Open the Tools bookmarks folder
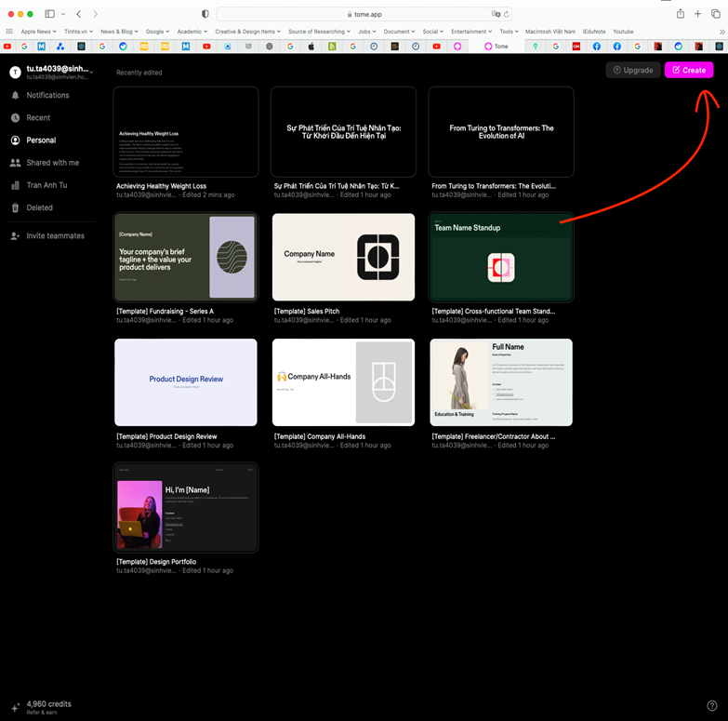Screen dimensions: 728x721 [x=510, y=32]
